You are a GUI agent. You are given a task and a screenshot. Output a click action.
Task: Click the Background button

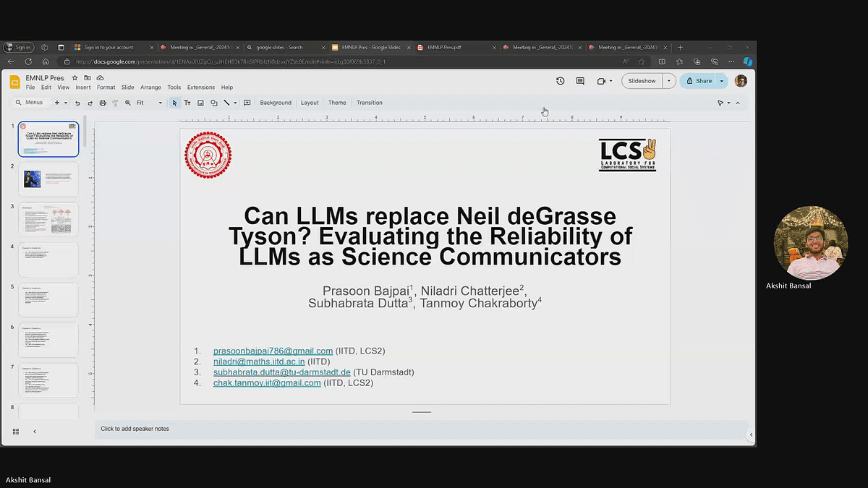276,103
